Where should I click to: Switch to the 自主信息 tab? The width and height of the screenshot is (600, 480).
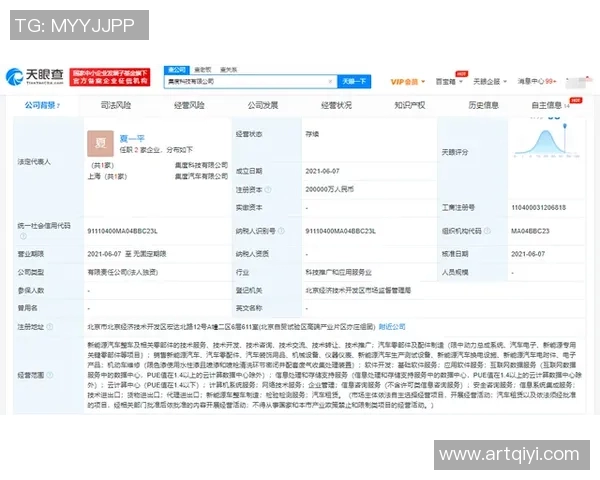tap(550, 105)
